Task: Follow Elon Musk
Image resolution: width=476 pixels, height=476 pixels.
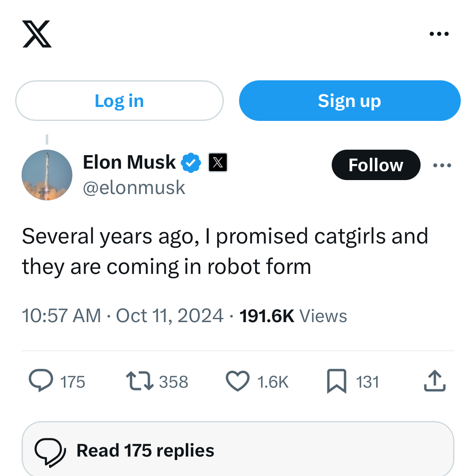Action: (376, 165)
